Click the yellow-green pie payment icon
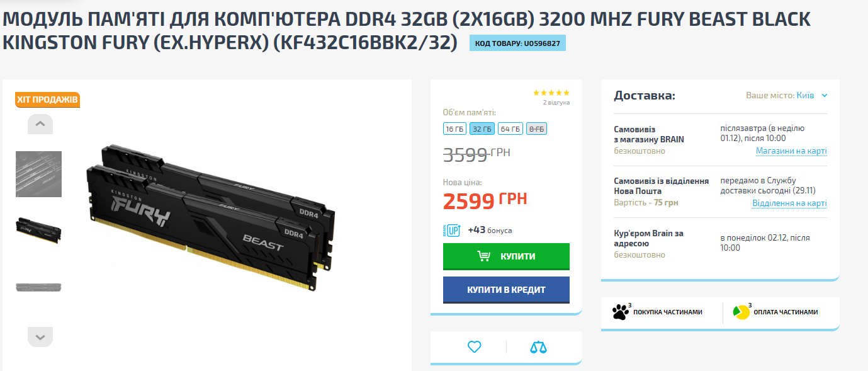This screenshot has height=371, width=868. [741, 312]
